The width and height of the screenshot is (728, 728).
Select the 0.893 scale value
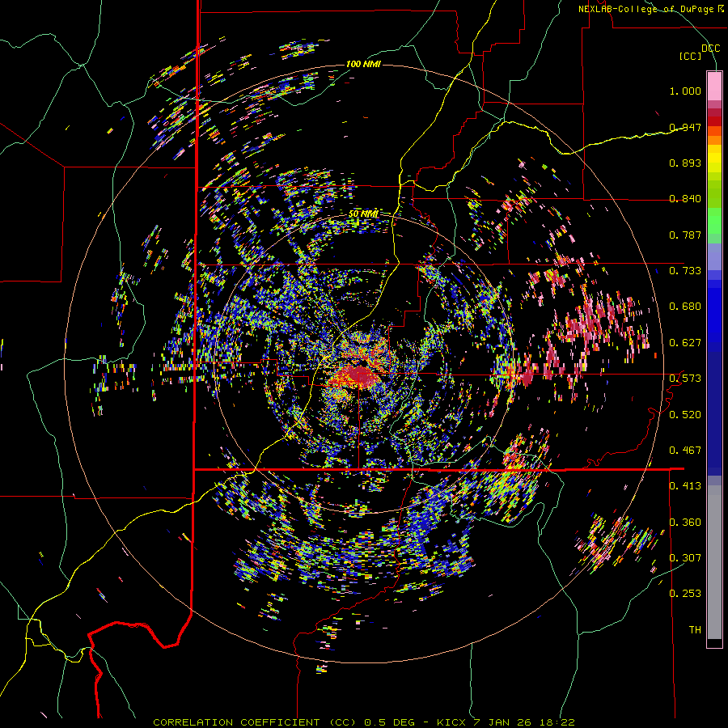click(685, 163)
